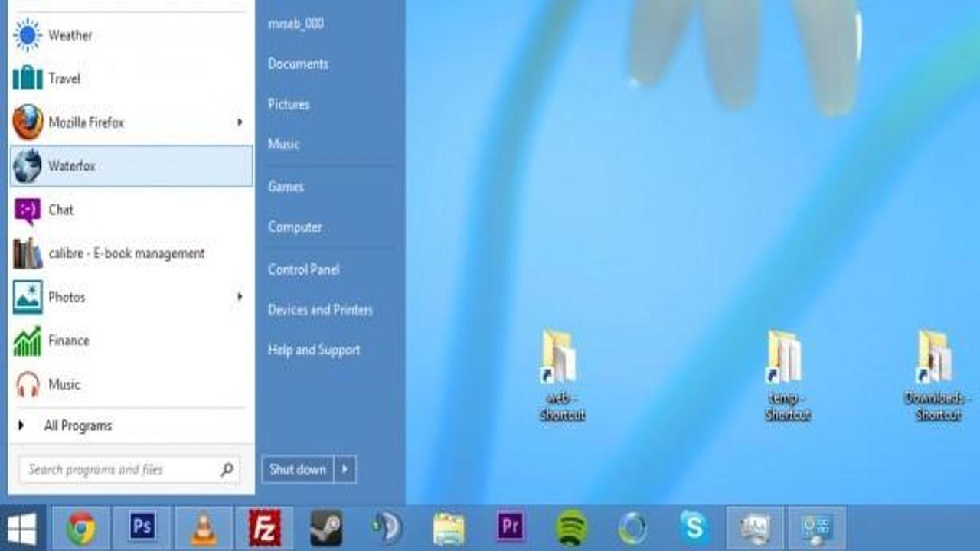Launch Waterfox from the start menu
980x551 pixels.
point(132,166)
